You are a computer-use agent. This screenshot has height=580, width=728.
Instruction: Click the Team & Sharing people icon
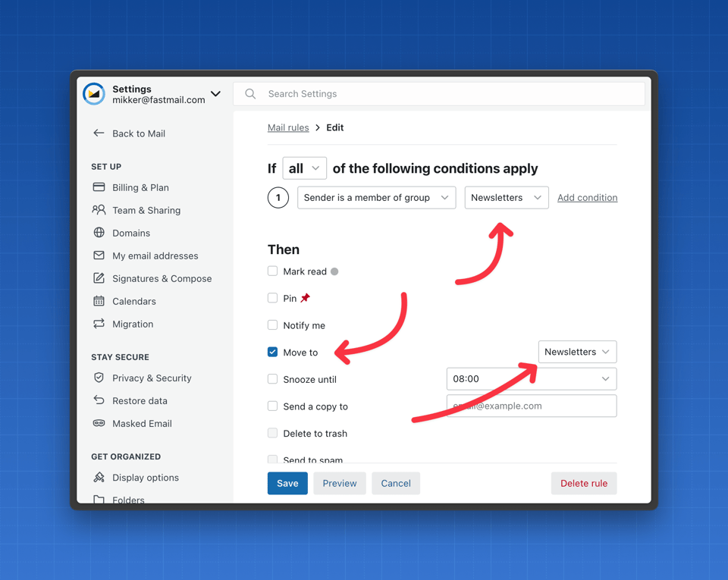[x=99, y=210]
